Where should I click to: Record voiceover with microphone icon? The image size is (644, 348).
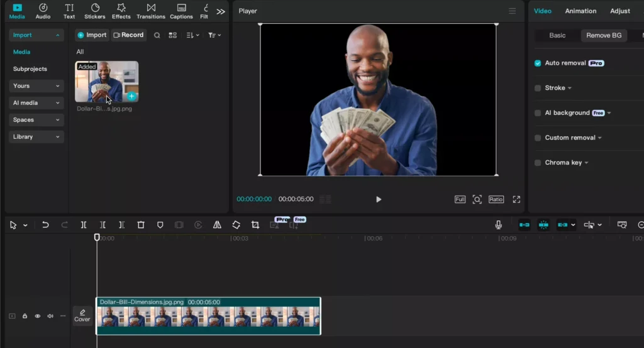coord(498,225)
